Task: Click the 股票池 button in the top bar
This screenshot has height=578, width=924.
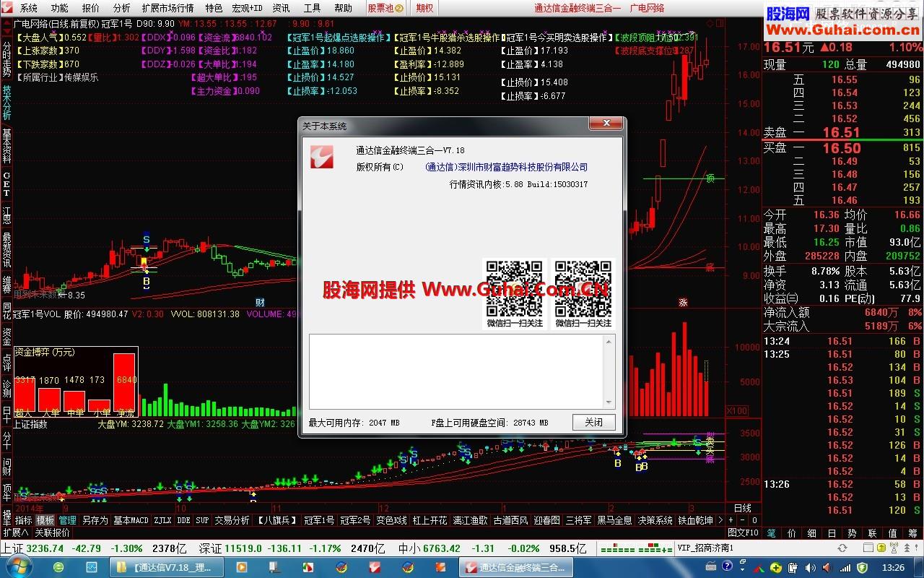Action: [385, 8]
